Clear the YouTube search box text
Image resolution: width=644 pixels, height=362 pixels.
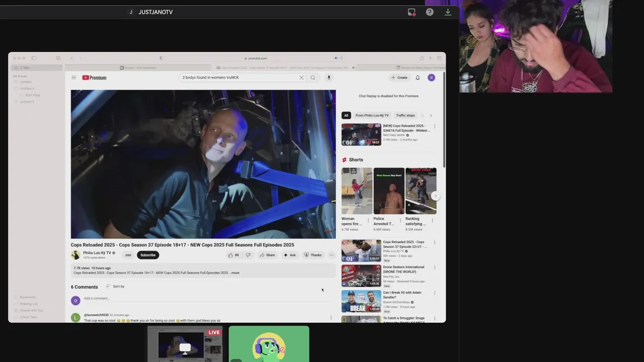[x=301, y=77]
